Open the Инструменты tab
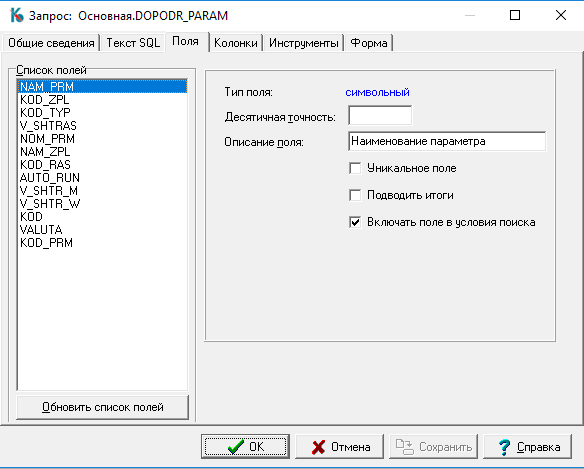Image resolution: width=584 pixels, height=469 pixels. tap(304, 43)
